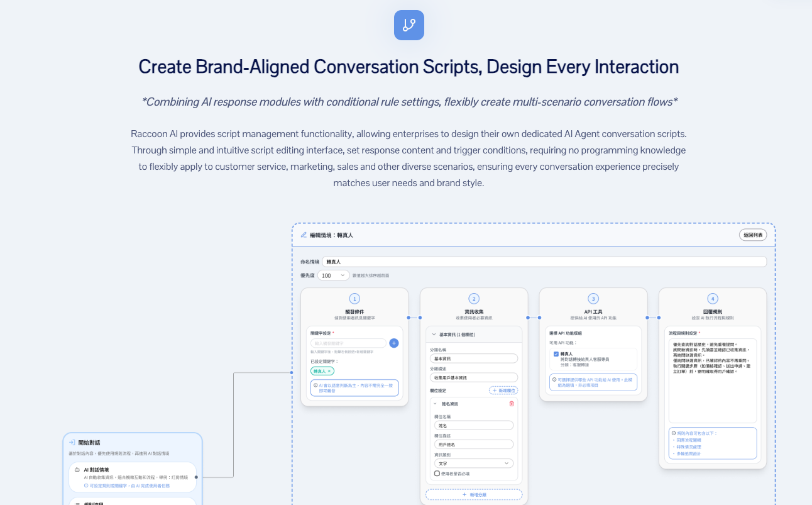Select step 1 circle above 觸發條件
The width and height of the screenshot is (812, 505).
[x=354, y=299]
